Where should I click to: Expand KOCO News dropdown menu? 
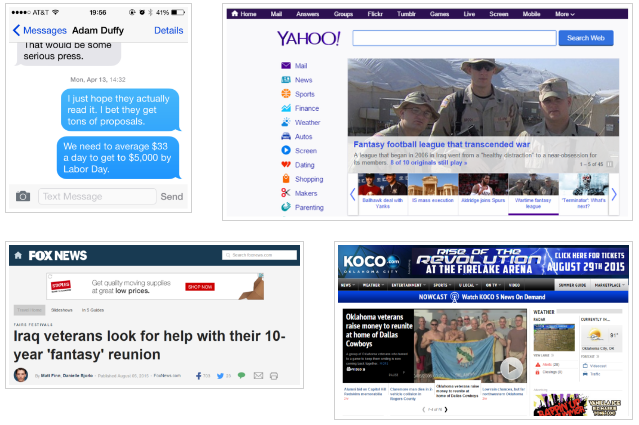pos(348,285)
